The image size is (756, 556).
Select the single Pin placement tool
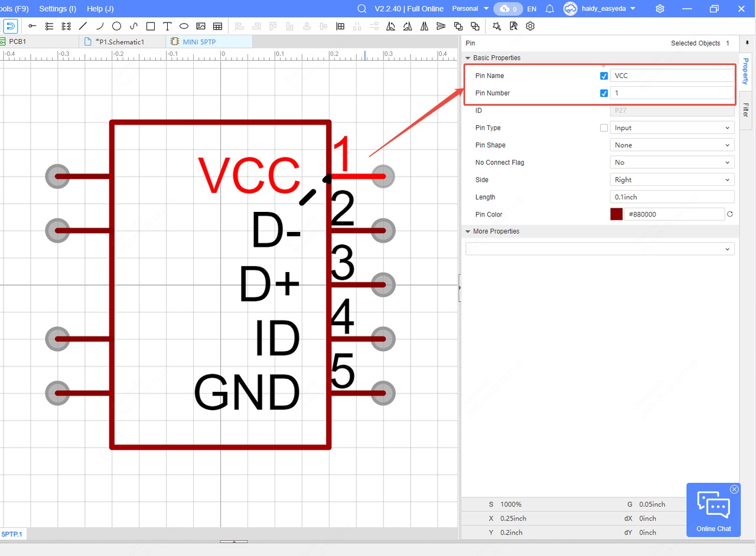point(32,26)
